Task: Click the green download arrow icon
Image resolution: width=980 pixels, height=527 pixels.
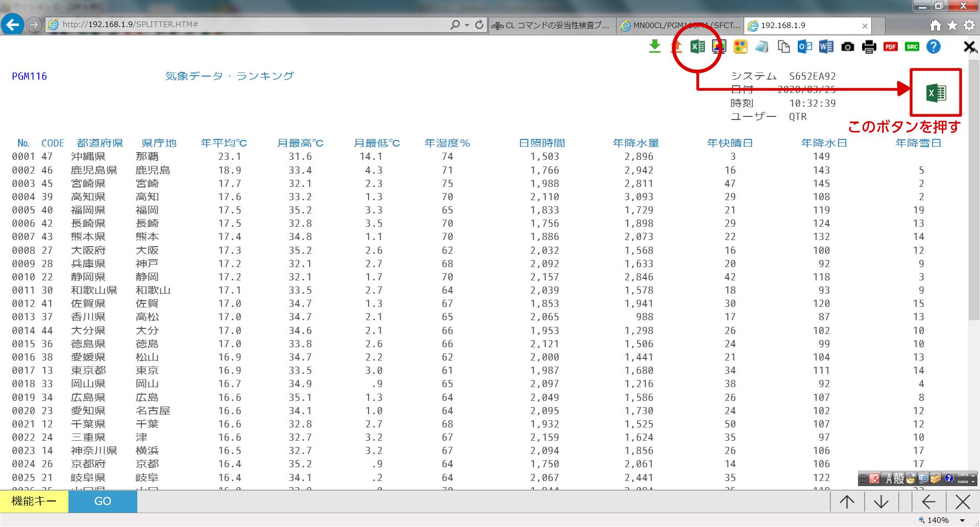Action: (x=654, y=46)
